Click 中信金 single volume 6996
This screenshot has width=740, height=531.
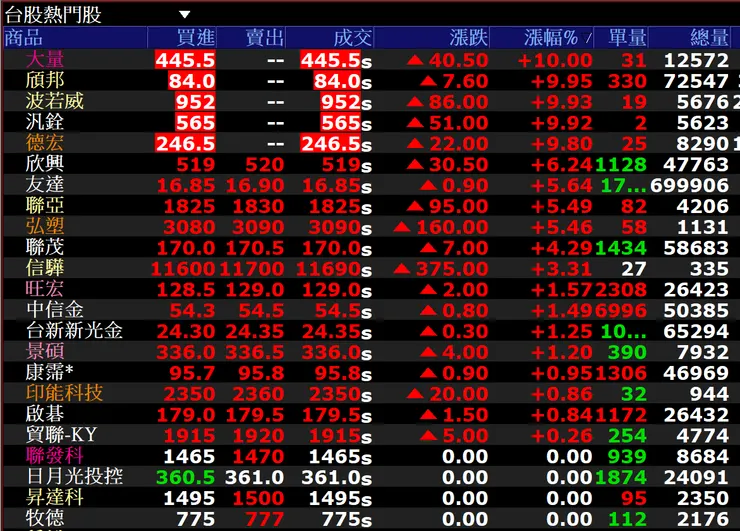pyautogui.click(x=621, y=311)
